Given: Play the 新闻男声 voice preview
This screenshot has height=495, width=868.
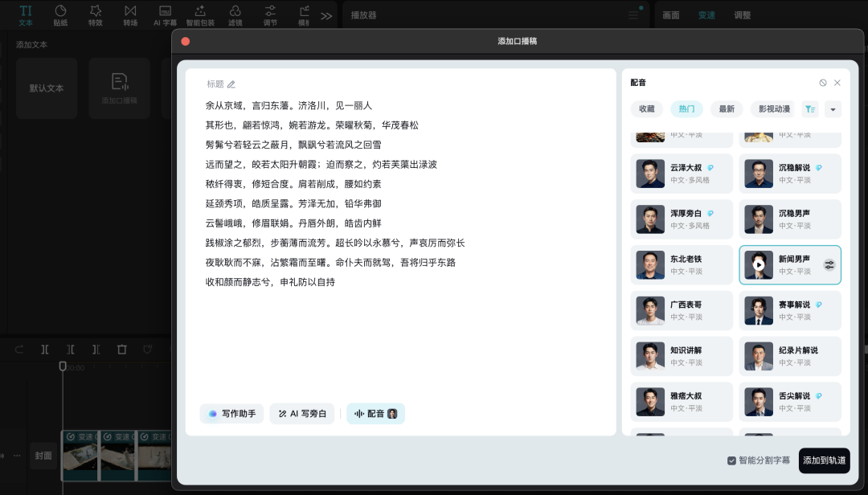Looking at the screenshot, I should click(x=758, y=264).
